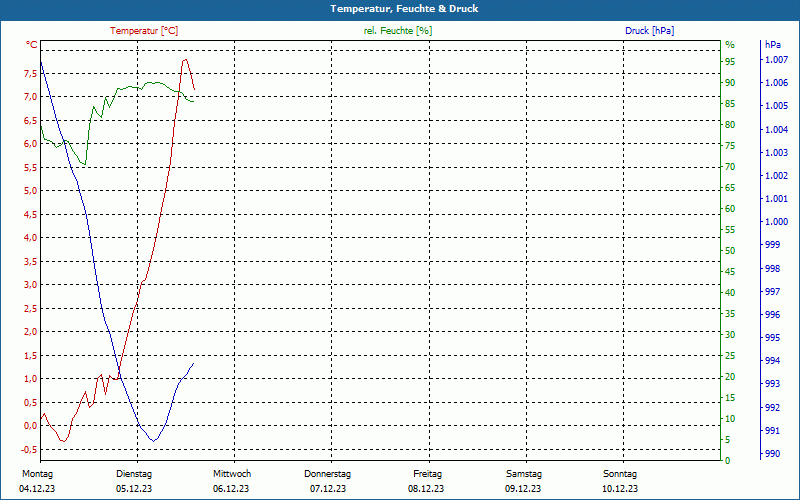Click the date 10.12.23
The height and width of the screenshot is (500, 800).
620,489
